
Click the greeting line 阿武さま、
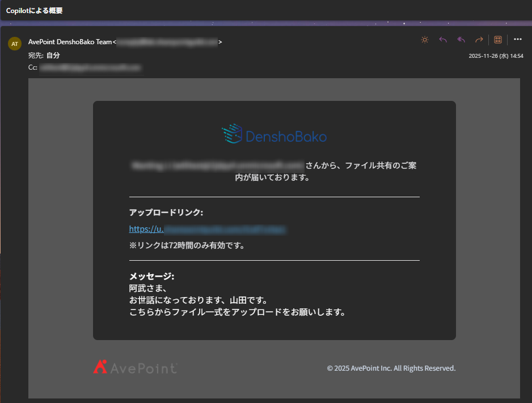pos(148,289)
